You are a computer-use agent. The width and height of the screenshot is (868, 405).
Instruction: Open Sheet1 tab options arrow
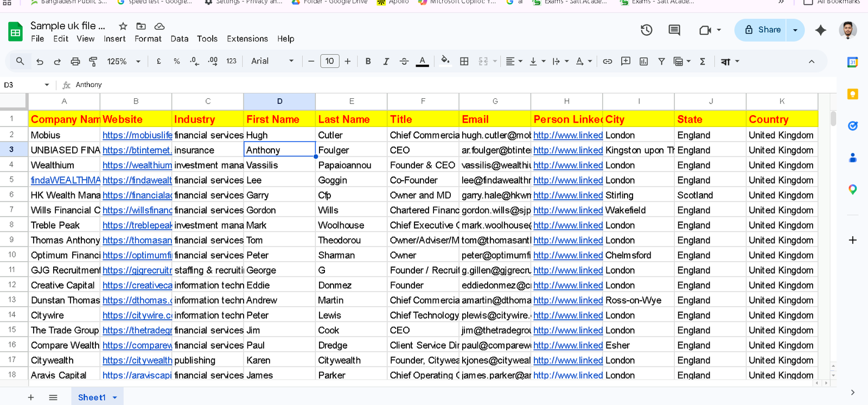click(114, 397)
